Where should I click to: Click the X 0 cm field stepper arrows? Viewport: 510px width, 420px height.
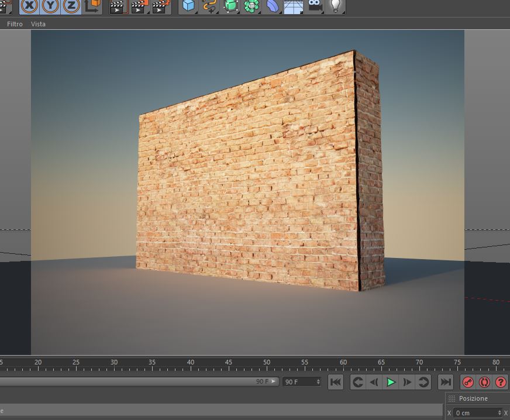point(499,413)
